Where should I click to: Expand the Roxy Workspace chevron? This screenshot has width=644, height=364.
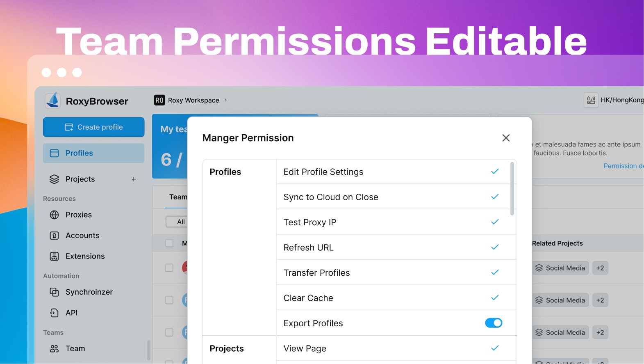point(225,100)
